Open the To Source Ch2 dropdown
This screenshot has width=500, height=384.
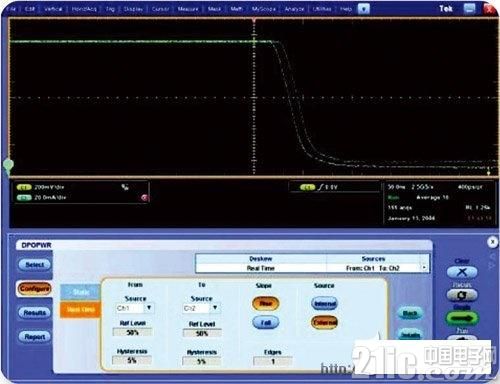click(x=215, y=308)
